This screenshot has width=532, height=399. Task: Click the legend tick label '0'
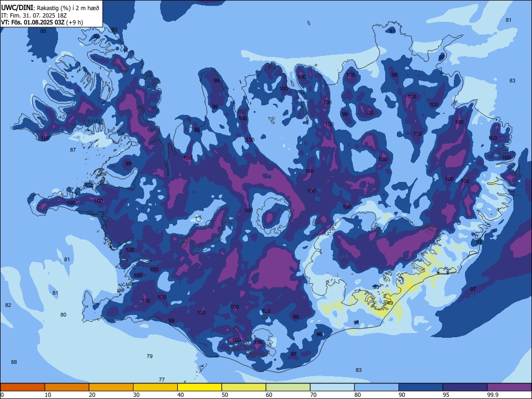pos(2,395)
